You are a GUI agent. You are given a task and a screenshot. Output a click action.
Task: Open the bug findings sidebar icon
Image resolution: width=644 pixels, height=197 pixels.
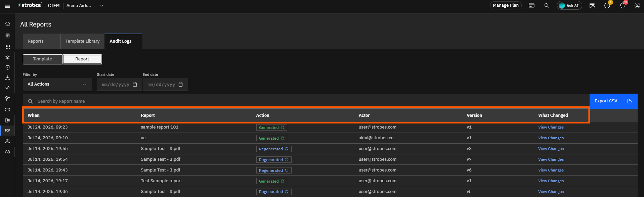7,57
